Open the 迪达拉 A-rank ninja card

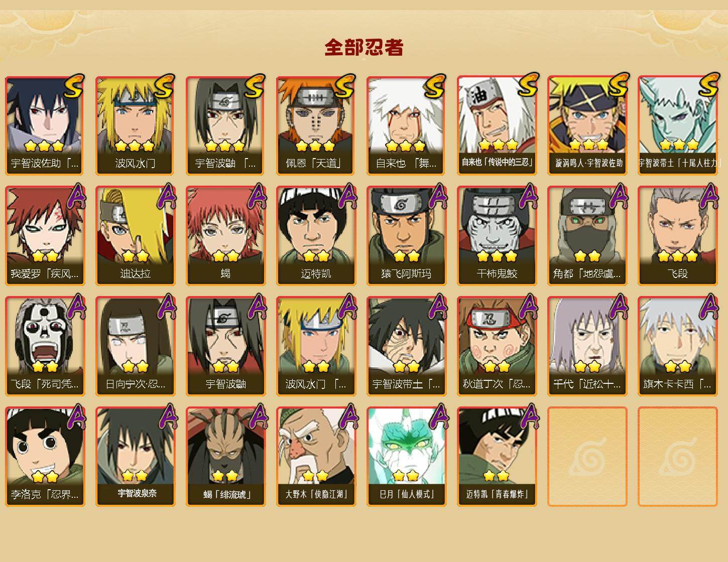[x=135, y=236]
